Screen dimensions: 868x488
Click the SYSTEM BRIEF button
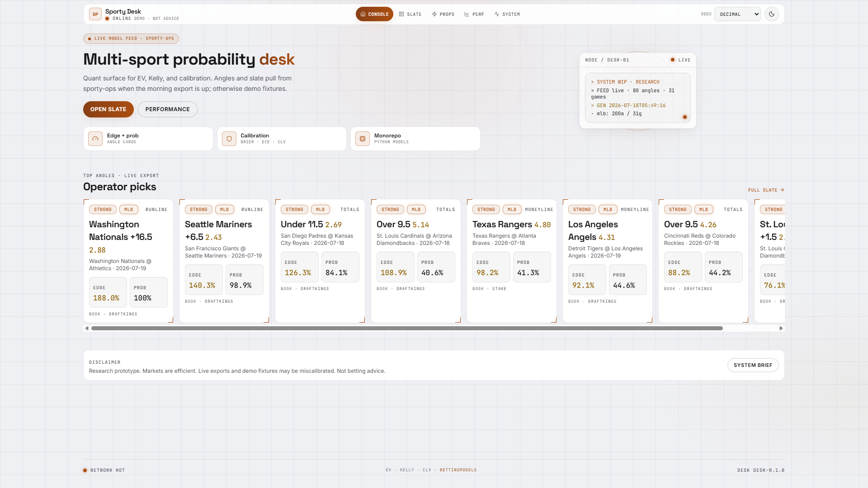coord(753,365)
